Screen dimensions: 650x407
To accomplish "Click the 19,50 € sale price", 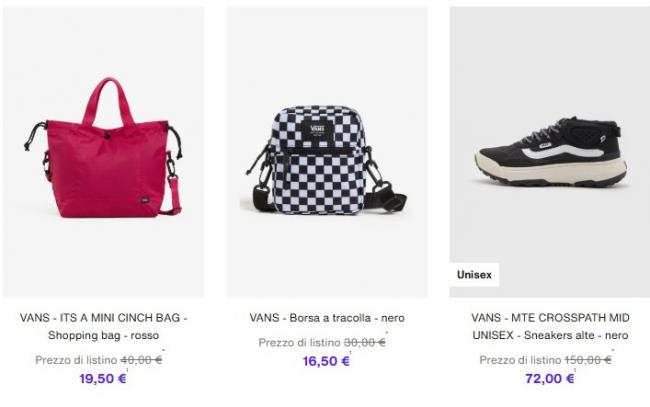I will coord(103,378).
